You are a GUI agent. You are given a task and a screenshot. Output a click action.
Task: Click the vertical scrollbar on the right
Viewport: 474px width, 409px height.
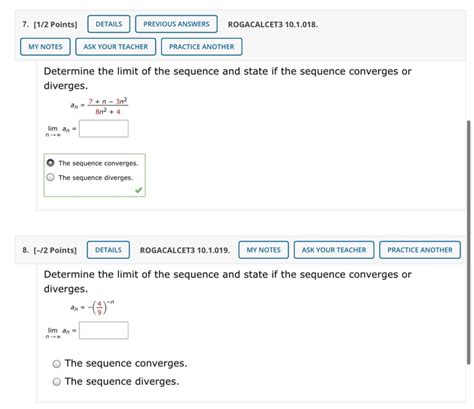coord(469,243)
